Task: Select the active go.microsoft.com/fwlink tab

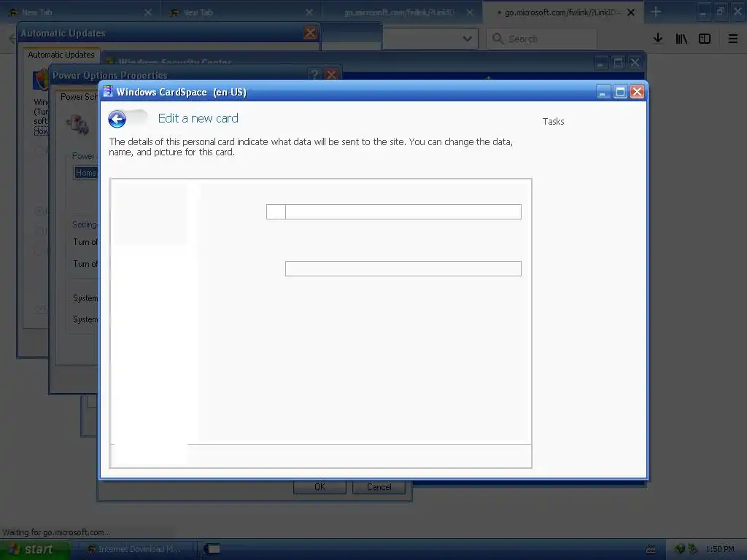Action: pyautogui.click(x=562, y=12)
